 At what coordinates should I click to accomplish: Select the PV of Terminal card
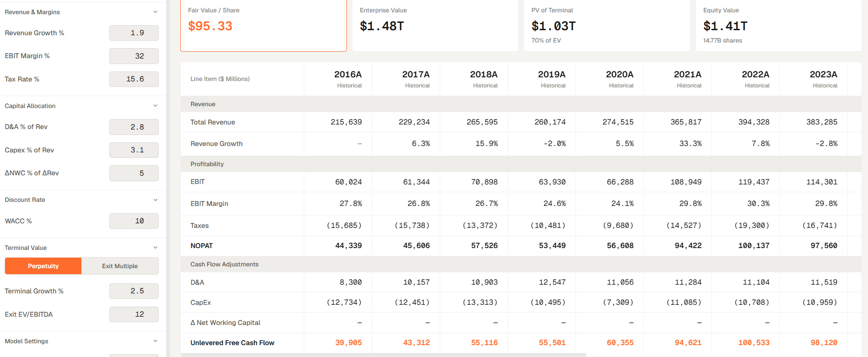(x=607, y=26)
